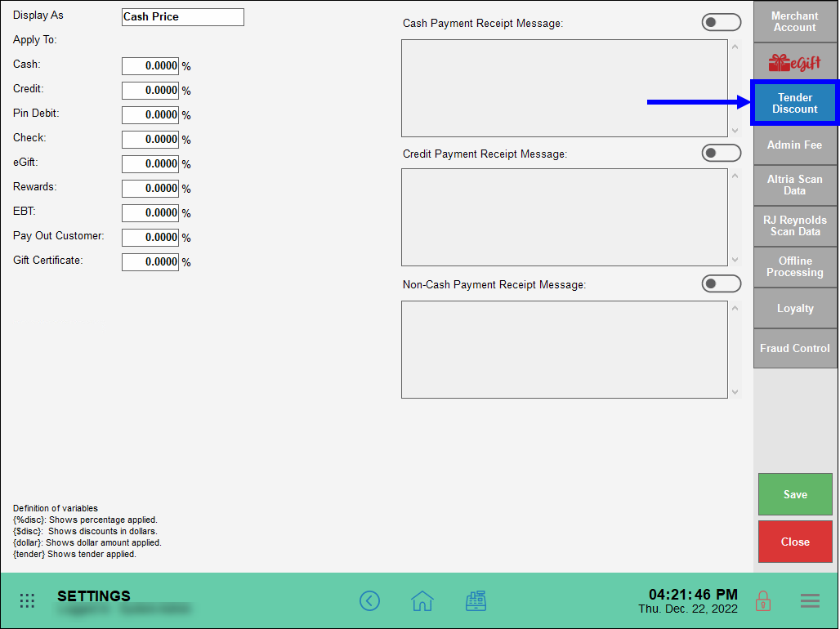Open RJ Reynolds Scan Data tab
The height and width of the screenshot is (629, 840).
[795, 225]
